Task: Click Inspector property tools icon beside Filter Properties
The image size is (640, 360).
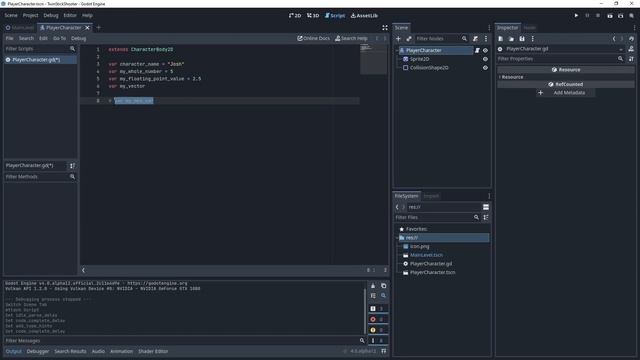Action: coord(631,59)
